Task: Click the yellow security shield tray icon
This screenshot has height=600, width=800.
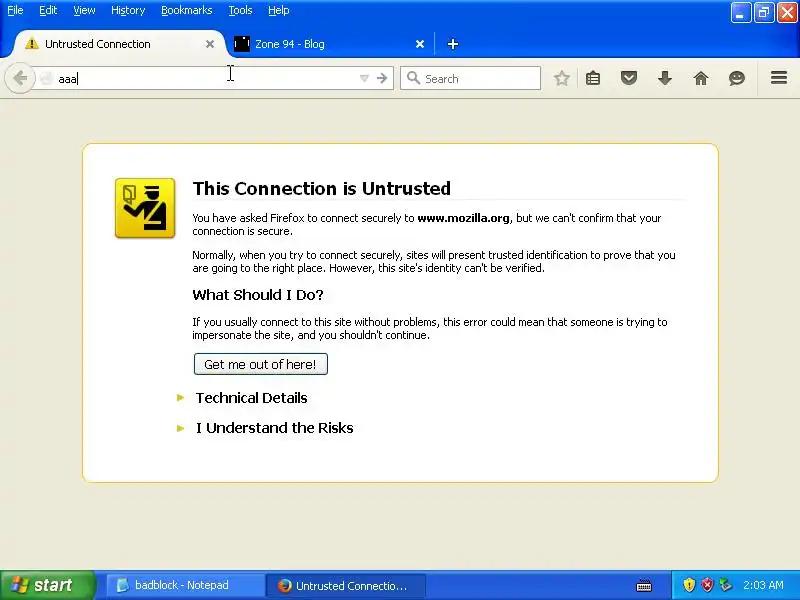Action: pyautogui.click(x=689, y=585)
